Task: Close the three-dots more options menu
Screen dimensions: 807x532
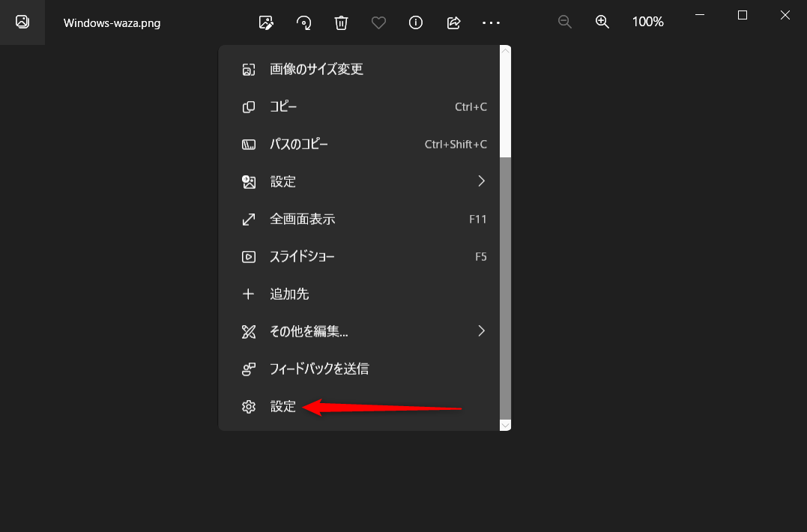Action: pos(491,22)
